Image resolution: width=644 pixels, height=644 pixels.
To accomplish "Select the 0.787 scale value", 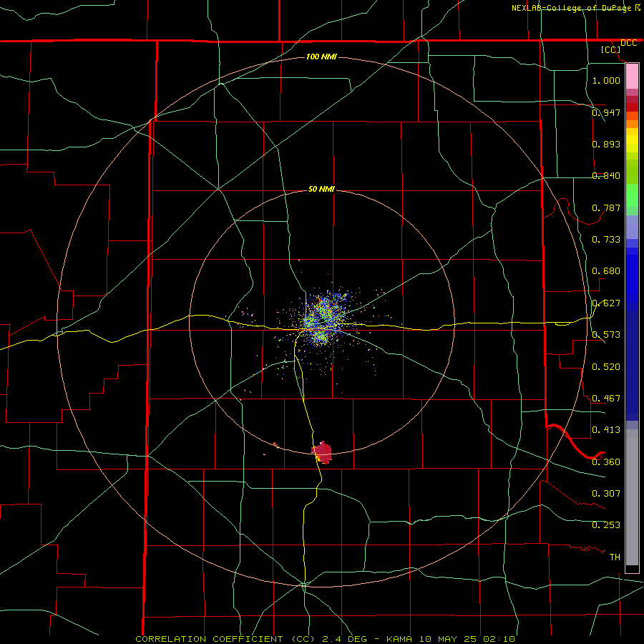I will (x=606, y=208).
